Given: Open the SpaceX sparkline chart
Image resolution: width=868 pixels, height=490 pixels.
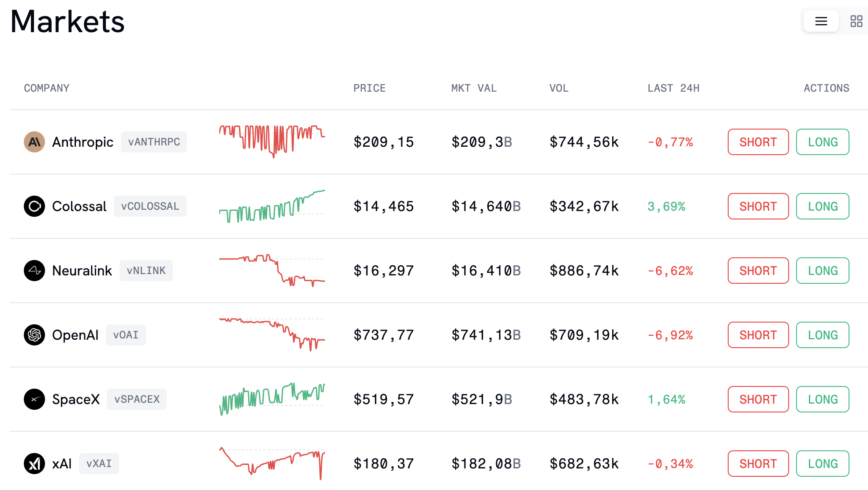Looking at the screenshot, I should tap(272, 399).
